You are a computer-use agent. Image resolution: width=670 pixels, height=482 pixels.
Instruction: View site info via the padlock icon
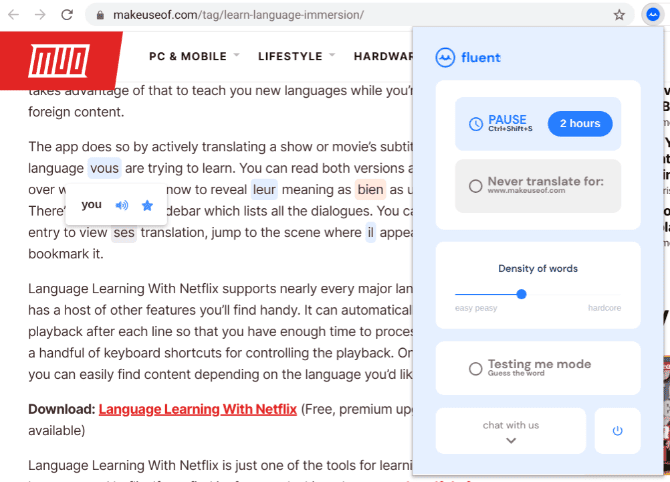coord(100,15)
